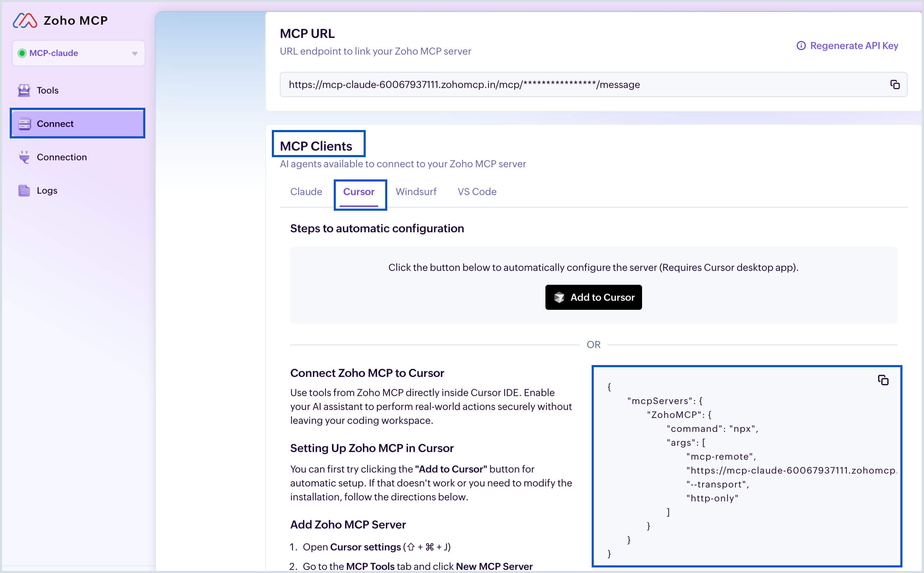Screen dimensions: 924x573
Task: Copy the JSON config code snippet
Action: point(883,380)
